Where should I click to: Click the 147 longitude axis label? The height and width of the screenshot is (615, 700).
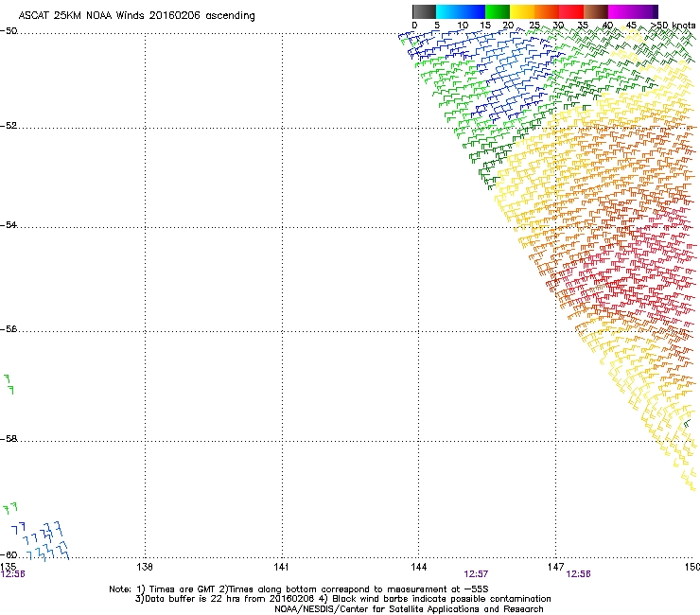pyautogui.click(x=555, y=567)
